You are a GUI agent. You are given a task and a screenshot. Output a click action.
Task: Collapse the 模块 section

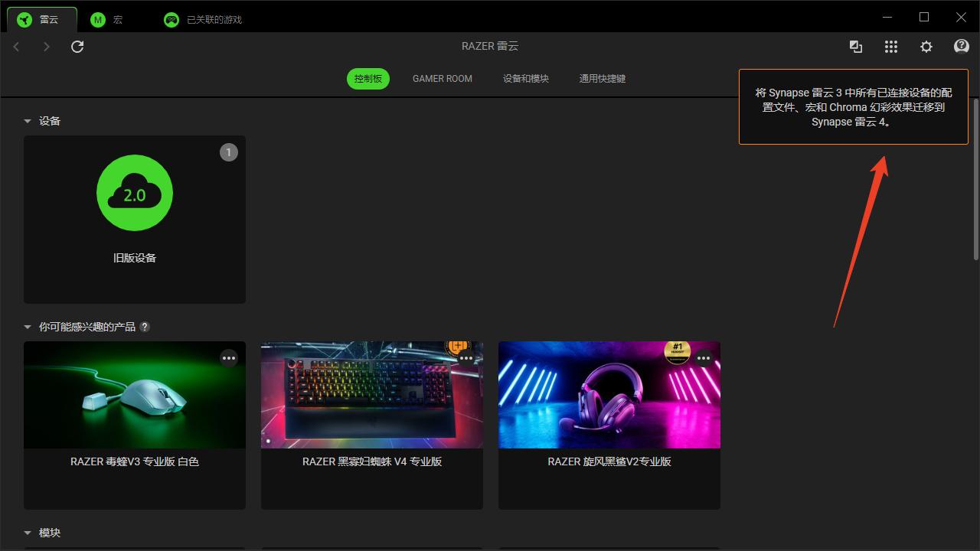tap(28, 533)
